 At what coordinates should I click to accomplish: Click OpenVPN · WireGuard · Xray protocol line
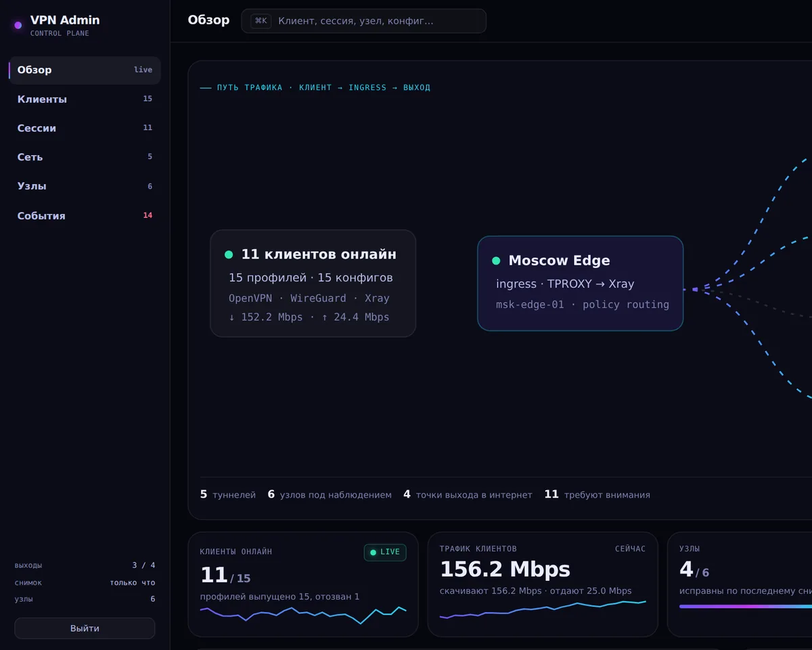[x=309, y=298]
